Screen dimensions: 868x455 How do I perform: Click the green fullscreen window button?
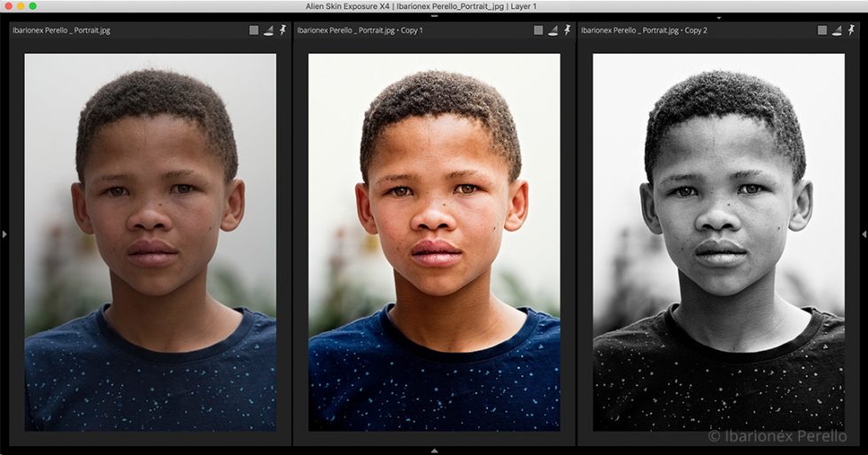point(33,6)
